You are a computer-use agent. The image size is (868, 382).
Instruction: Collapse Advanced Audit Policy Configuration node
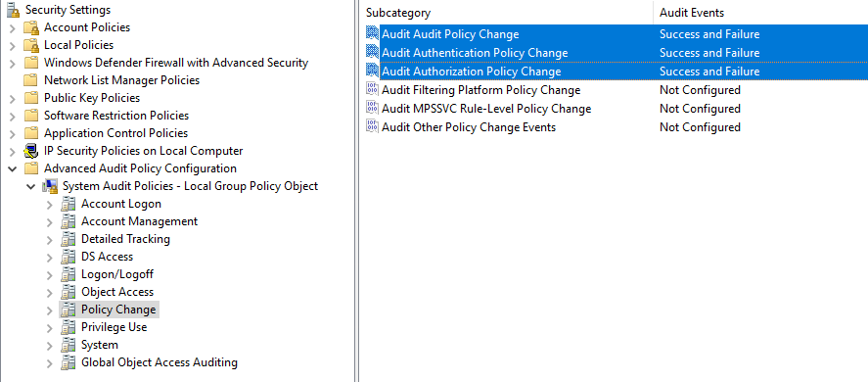13,168
